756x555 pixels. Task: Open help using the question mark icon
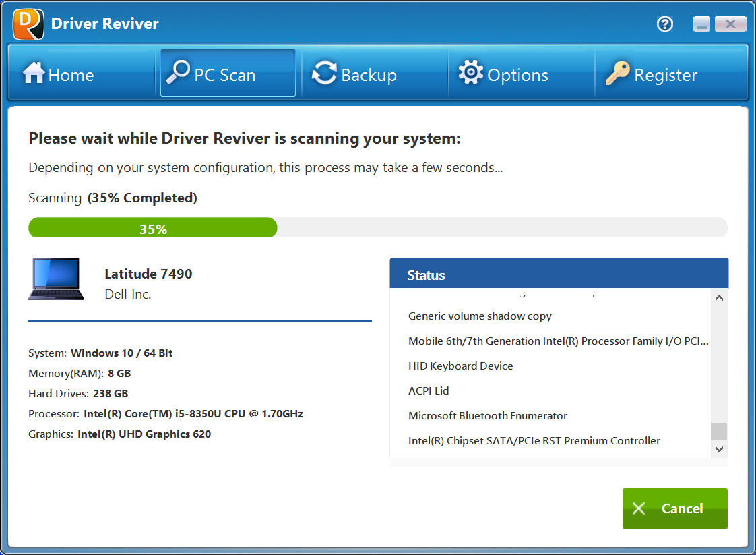click(x=665, y=24)
